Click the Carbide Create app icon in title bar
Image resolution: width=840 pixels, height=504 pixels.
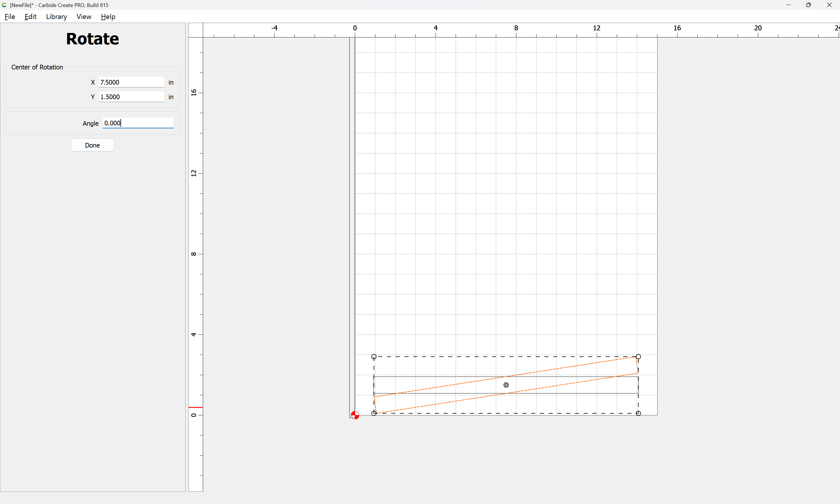[x=4, y=5]
